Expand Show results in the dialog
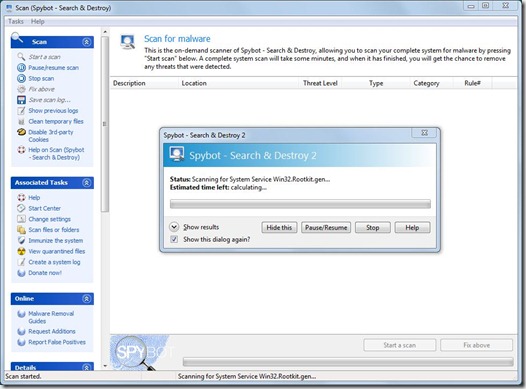Screen dimensions: 526x389 point(174,227)
